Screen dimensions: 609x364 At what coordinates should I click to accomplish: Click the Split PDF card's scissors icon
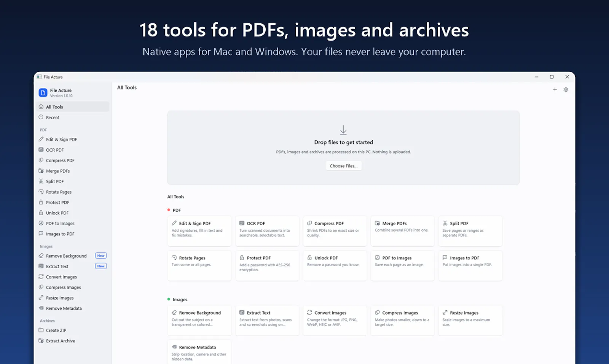[x=445, y=223]
